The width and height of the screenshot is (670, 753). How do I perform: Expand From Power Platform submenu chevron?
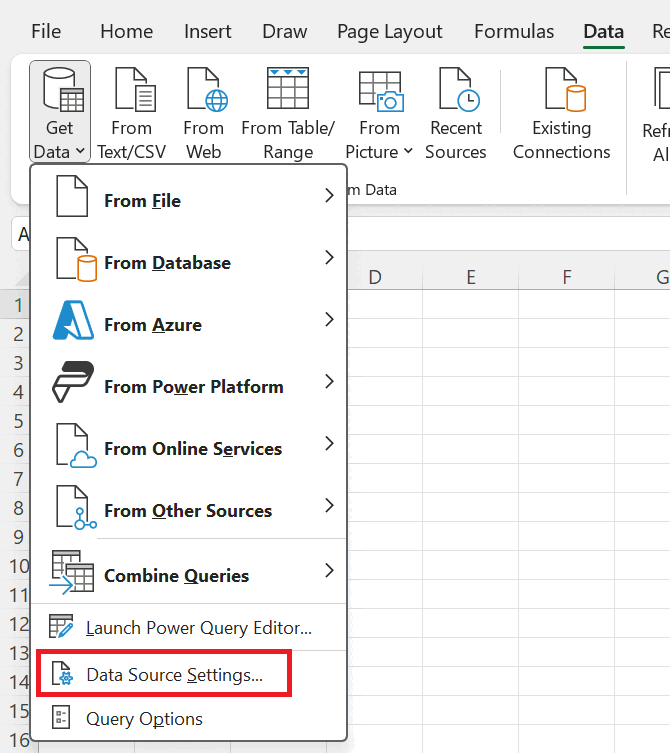pyautogui.click(x=329, y=381)
